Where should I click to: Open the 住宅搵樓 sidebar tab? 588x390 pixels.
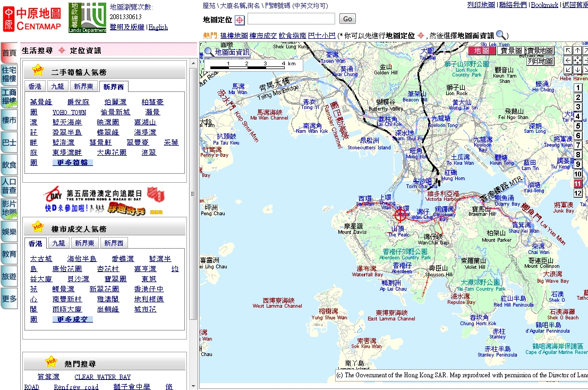(9, 74)
